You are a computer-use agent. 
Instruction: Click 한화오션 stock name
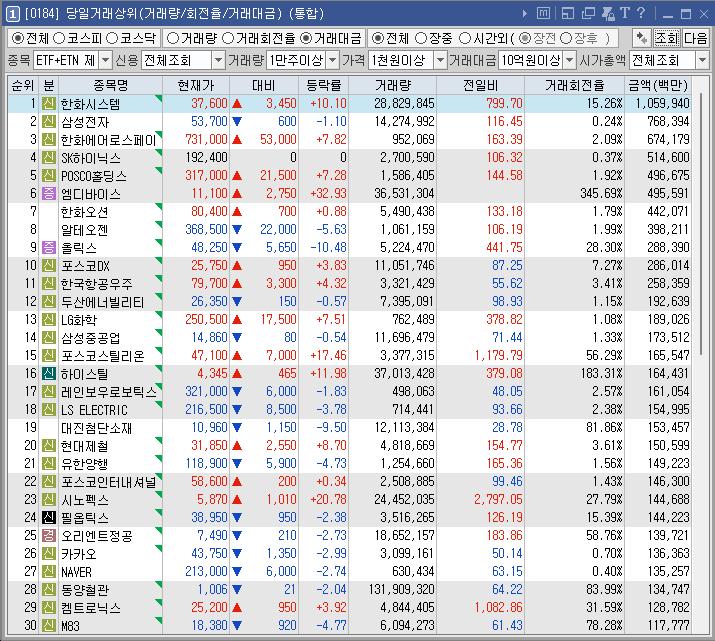point(84,212)
